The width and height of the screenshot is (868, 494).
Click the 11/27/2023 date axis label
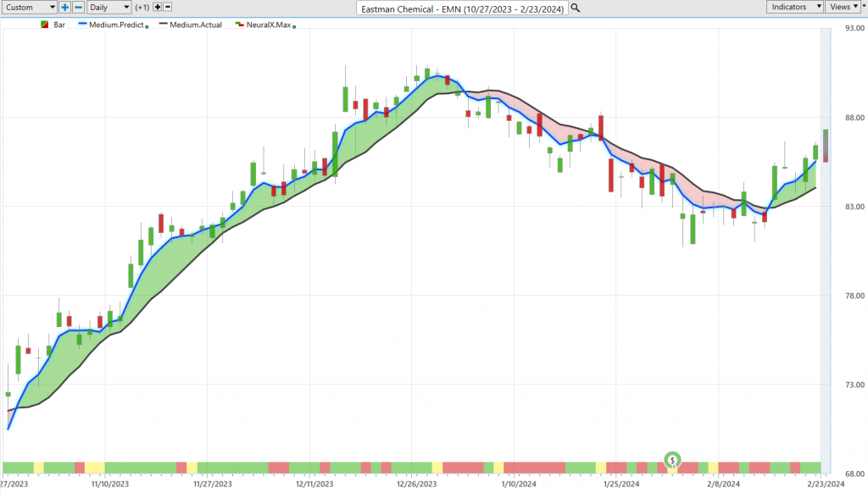[x=213, y=484]
